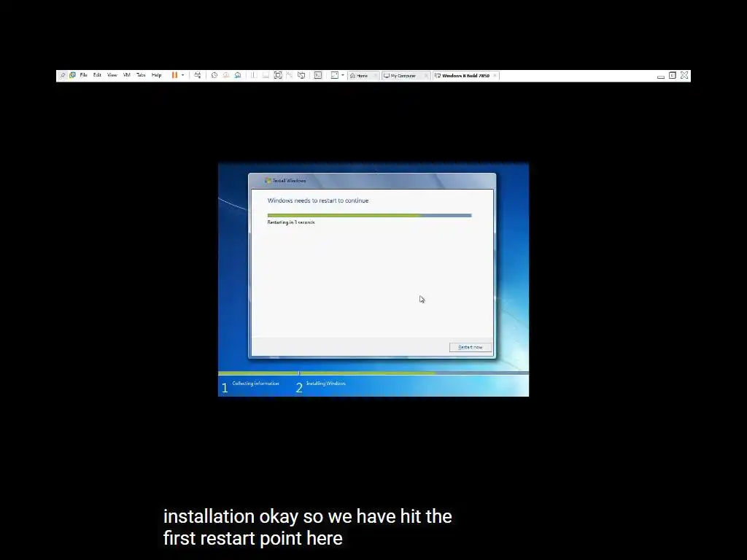Open console view icon

(318, 75)
